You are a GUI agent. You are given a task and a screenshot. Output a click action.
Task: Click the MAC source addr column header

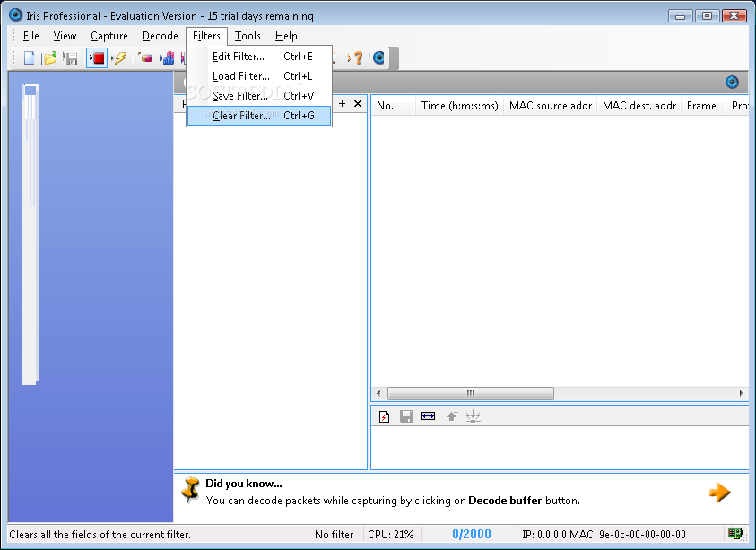(x=550, y=106)
